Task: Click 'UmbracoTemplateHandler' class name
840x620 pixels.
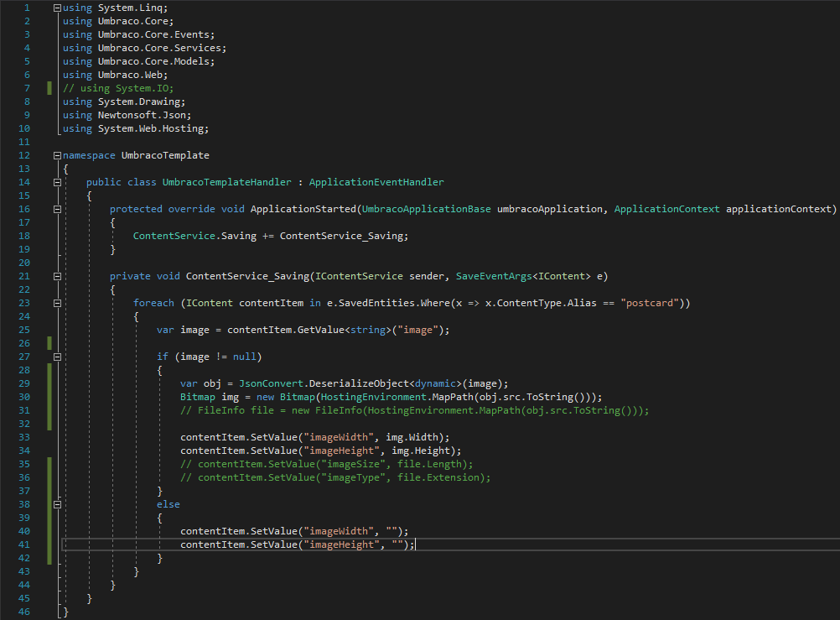Action: pos(227,182)
